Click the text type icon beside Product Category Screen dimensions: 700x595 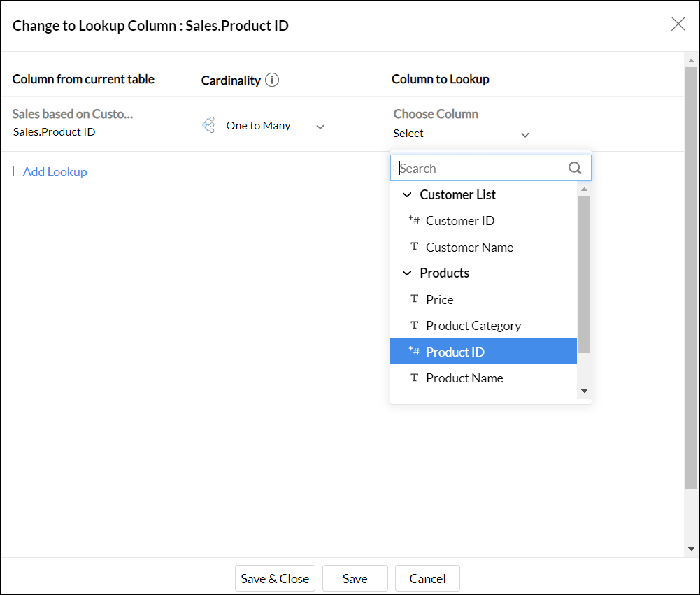(x=414, y=325)
